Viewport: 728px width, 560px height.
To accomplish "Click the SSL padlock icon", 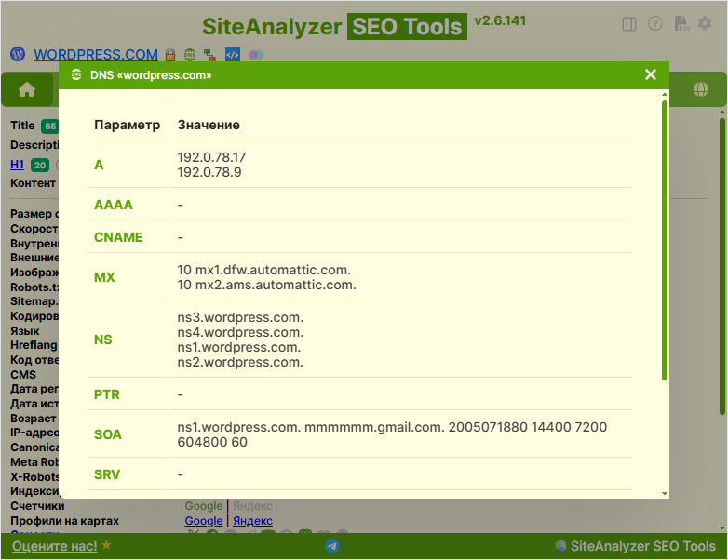I will (170, 55).
